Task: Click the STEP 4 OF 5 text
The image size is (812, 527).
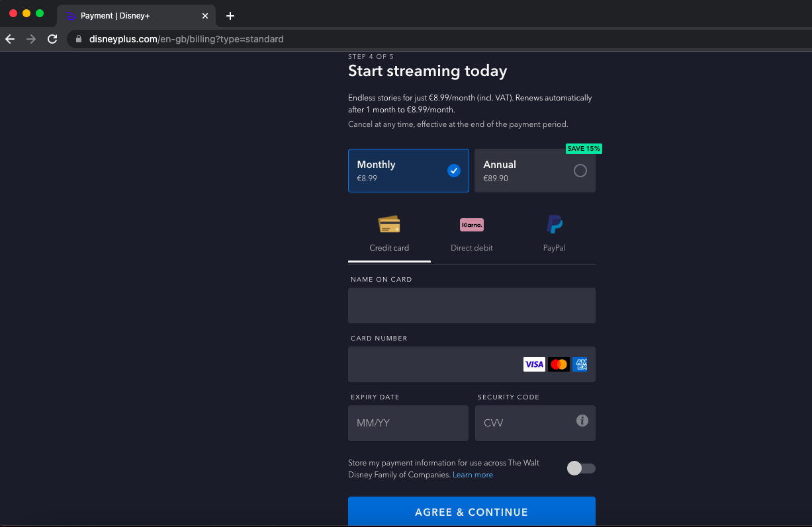Action: pos(371,57)
